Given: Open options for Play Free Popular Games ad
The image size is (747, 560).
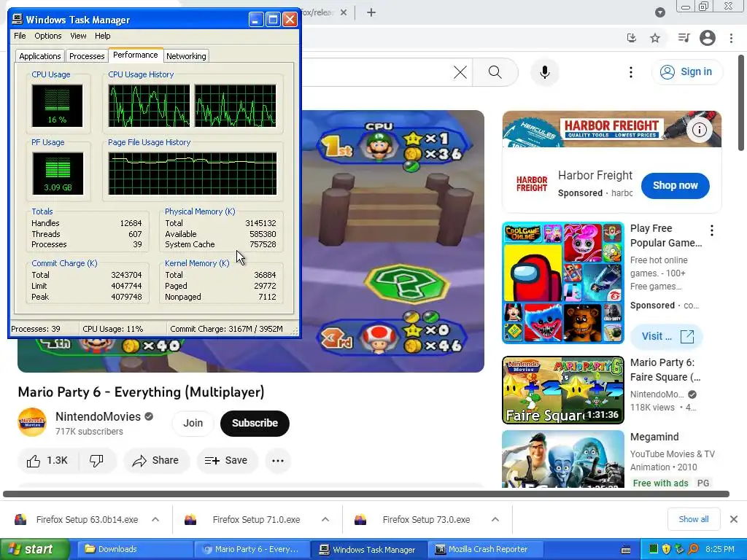Looking at the screenshot, I should coord(712,230).
